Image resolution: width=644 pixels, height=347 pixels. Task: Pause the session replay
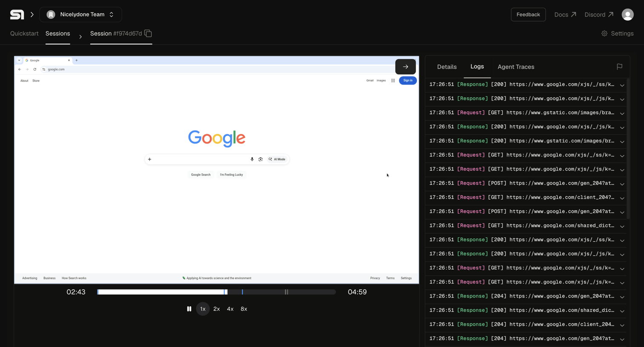click(x=189, y=309)
